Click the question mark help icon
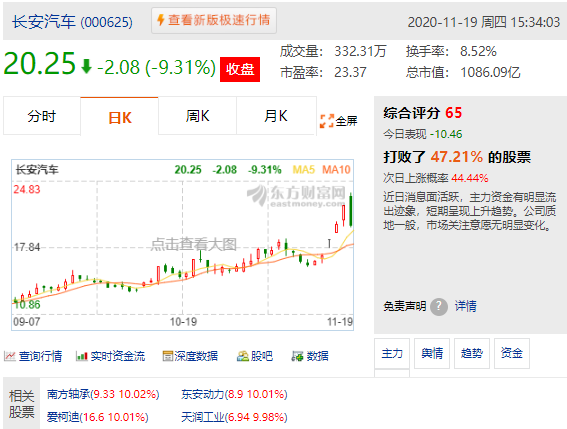 click(x=439, y=306)
